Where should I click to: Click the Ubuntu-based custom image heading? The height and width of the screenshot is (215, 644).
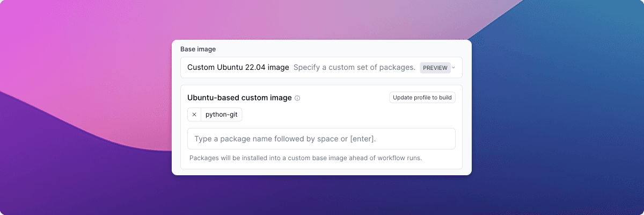tap(239, 98)
